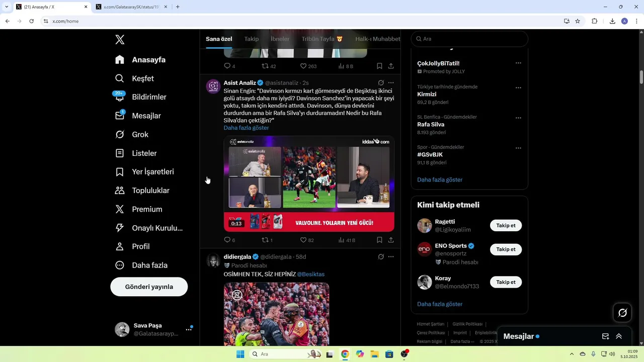The width and height of the screenshot is (644, 362).
Task: Bookmark the Asist Analiz post
Action: point(379,240)
